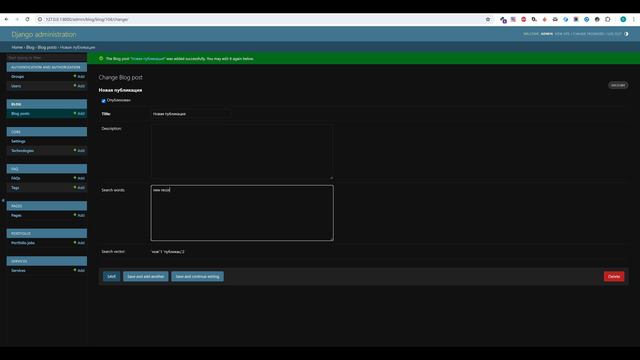This screenshot has width=640, height=360.
Task: Click the red adblock extension icon
Action: (524, 19)
